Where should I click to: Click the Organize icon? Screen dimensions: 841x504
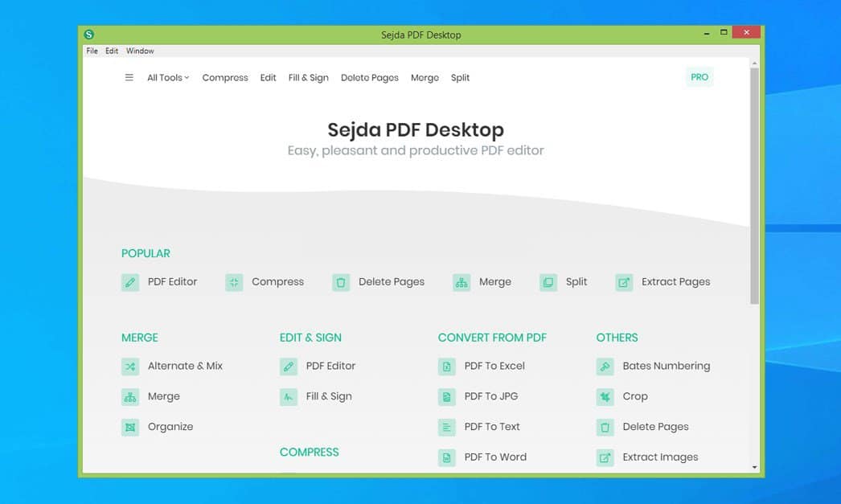(x=129, y=428)
